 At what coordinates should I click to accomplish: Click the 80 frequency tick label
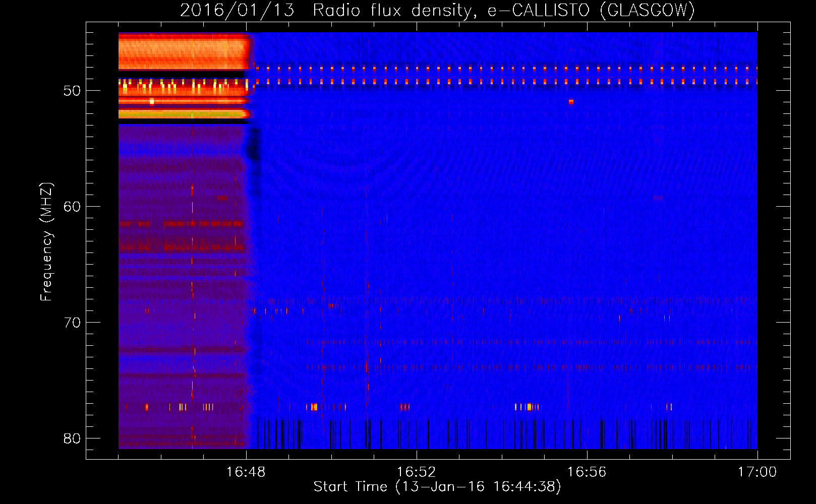72,438
